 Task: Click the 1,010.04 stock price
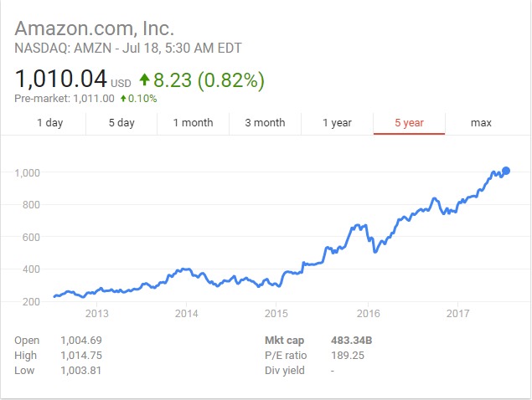[60, 79]
